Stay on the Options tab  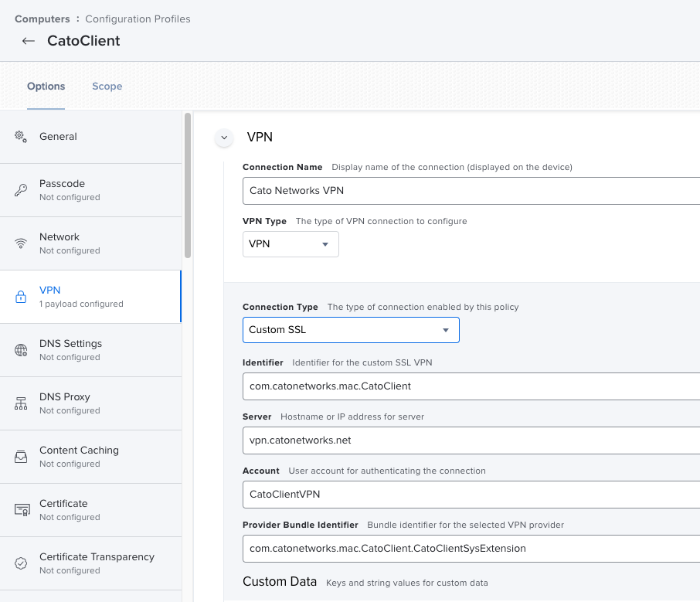point(46,86)
